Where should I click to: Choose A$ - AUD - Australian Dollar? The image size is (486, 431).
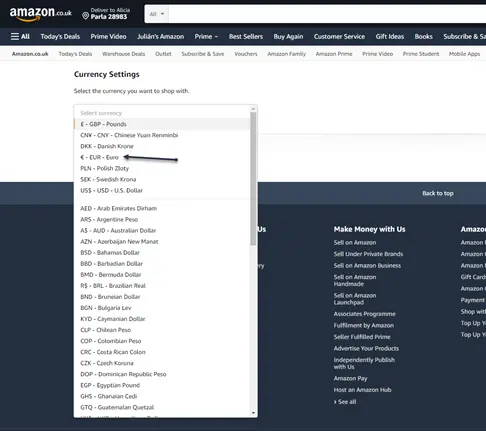(x=162, y=230)
